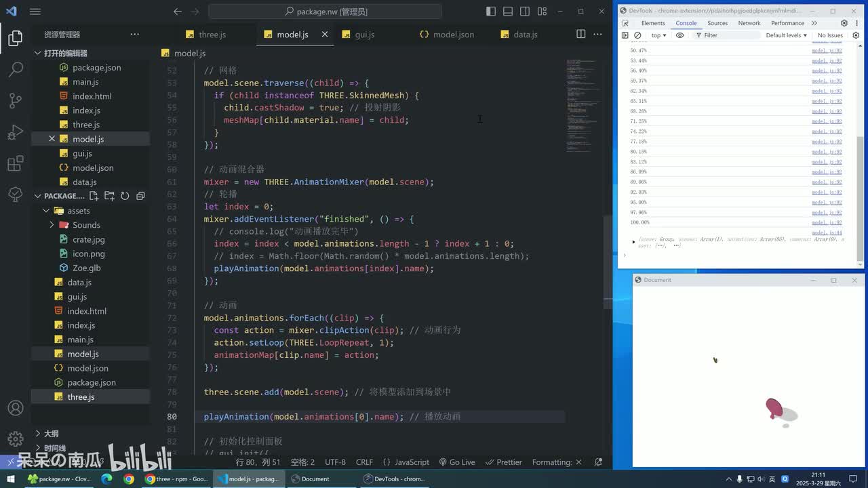The width and height of the screenshot is (868, 488).
Task: Open console settings gear beside No Issues
Action: [x=856, y=35]
